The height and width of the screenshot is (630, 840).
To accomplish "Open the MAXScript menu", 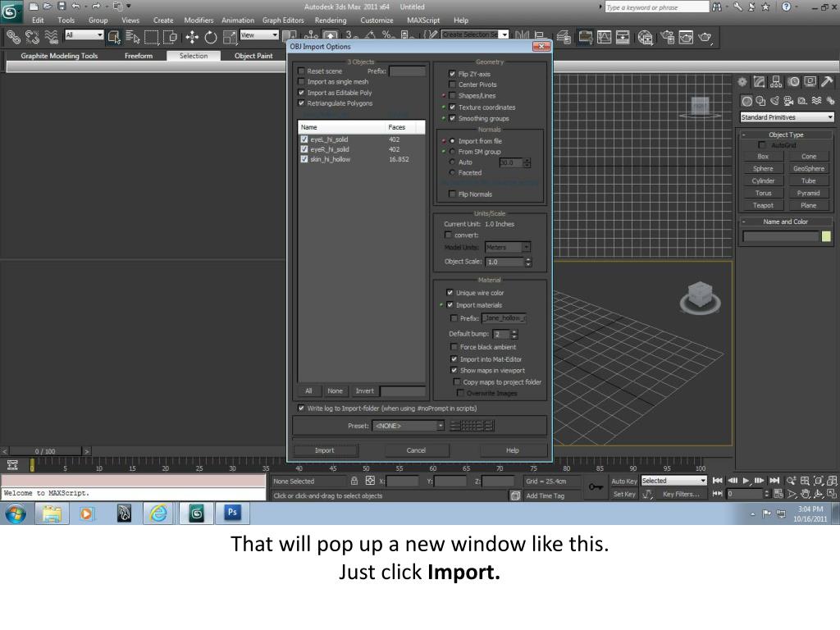I will [423, 21].
